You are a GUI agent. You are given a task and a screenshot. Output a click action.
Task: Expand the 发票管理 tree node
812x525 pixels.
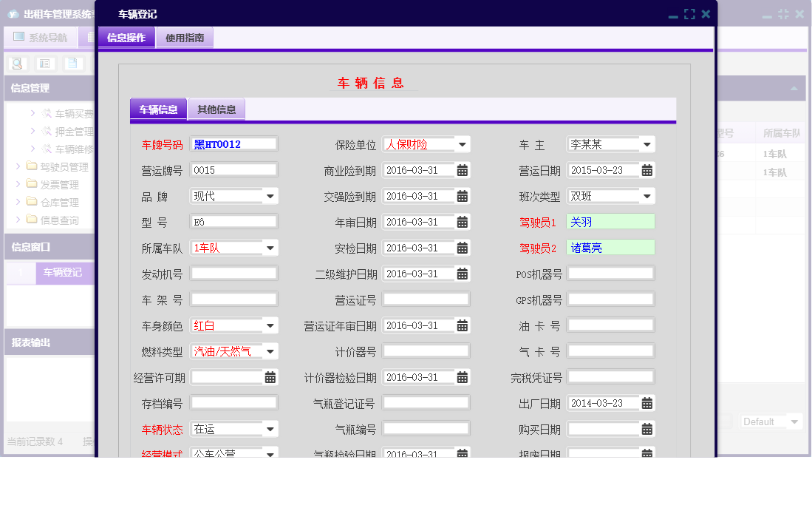point(18,183)
